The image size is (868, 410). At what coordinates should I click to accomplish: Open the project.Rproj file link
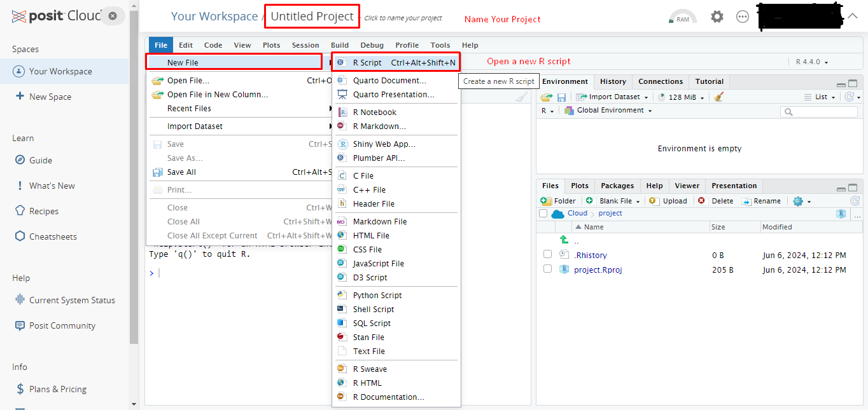(598, 270)
